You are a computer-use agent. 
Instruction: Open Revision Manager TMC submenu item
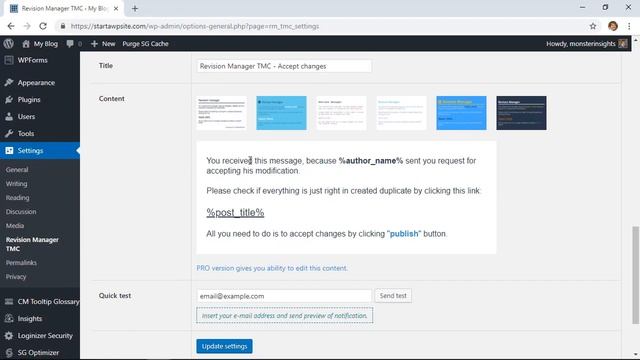coord(32,244)
